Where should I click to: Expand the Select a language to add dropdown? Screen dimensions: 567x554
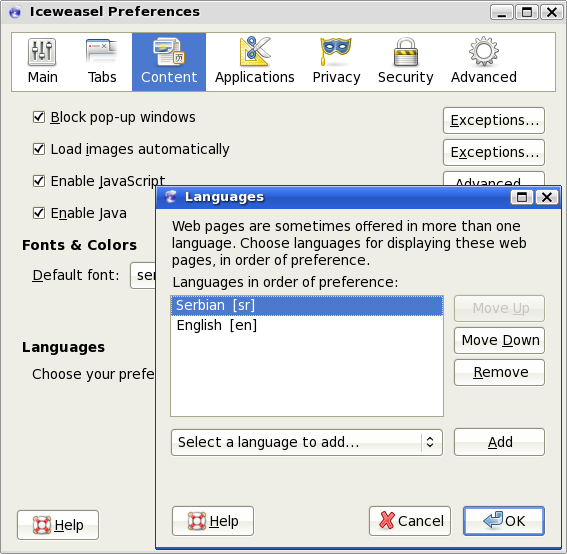coord(307,442)
